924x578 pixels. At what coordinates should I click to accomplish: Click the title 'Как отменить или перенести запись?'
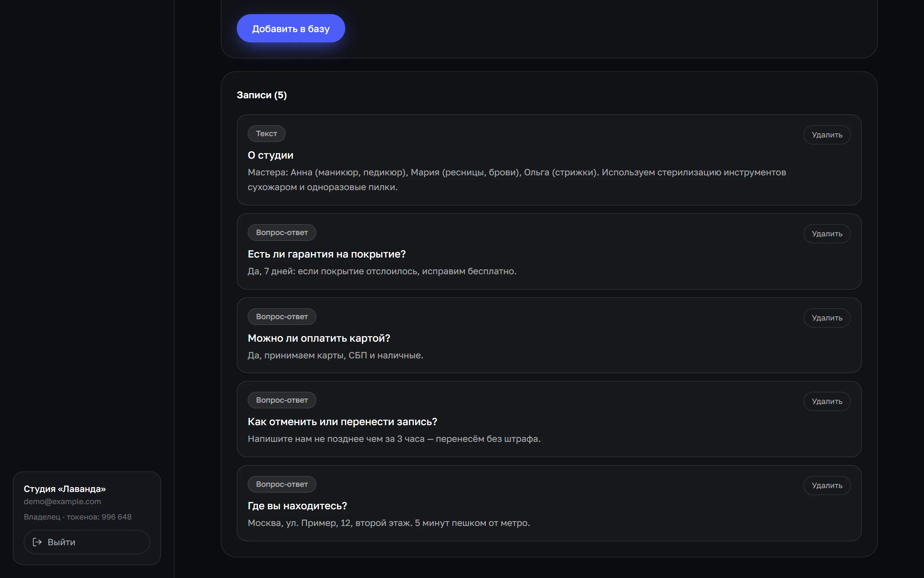tap(342, 421)
